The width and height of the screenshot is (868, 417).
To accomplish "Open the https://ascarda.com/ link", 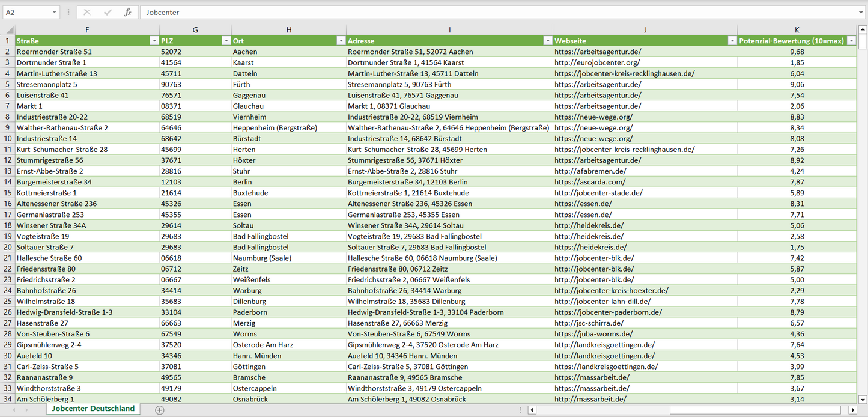I will (590, 182).
